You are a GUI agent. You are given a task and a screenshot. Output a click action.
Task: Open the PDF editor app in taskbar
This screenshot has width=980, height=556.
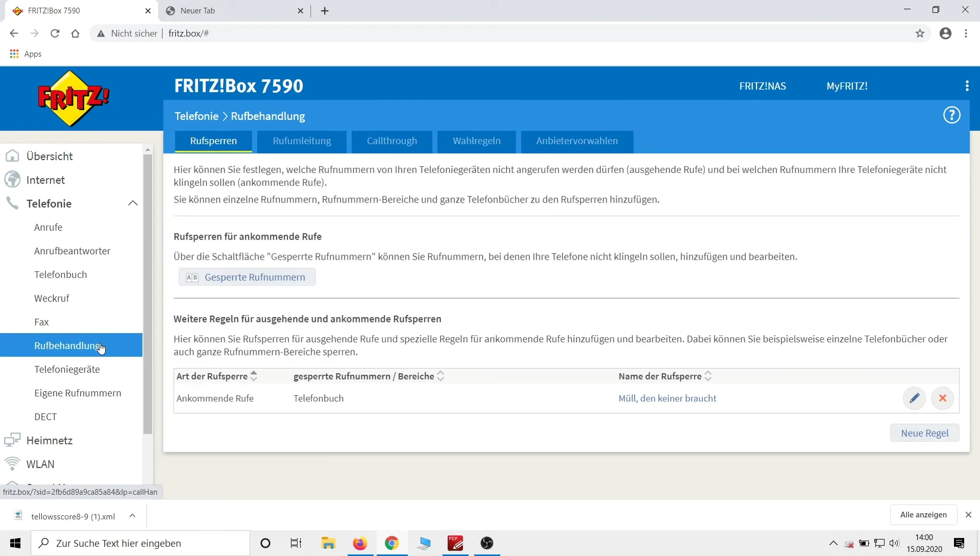click(x=455, y=543)
